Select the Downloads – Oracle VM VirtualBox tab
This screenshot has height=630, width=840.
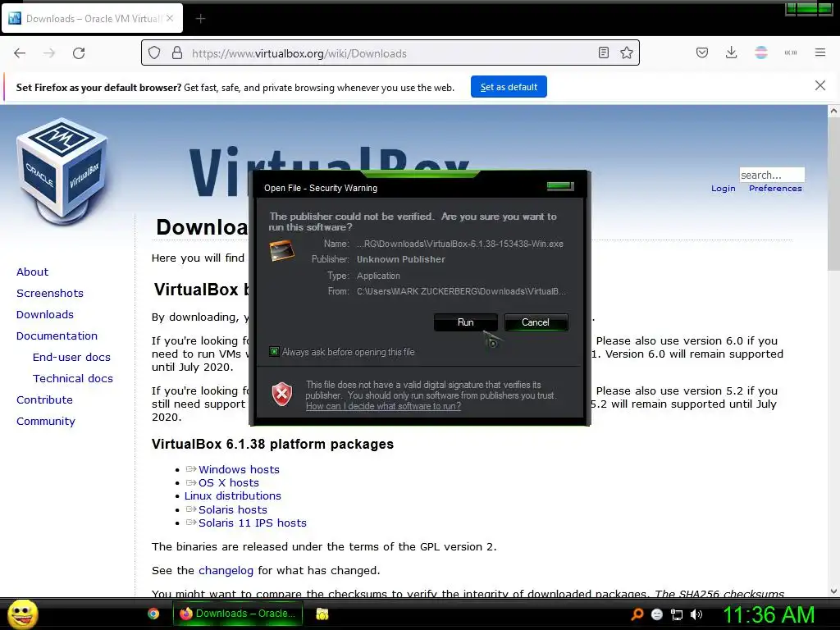click(x=92, y=19)
